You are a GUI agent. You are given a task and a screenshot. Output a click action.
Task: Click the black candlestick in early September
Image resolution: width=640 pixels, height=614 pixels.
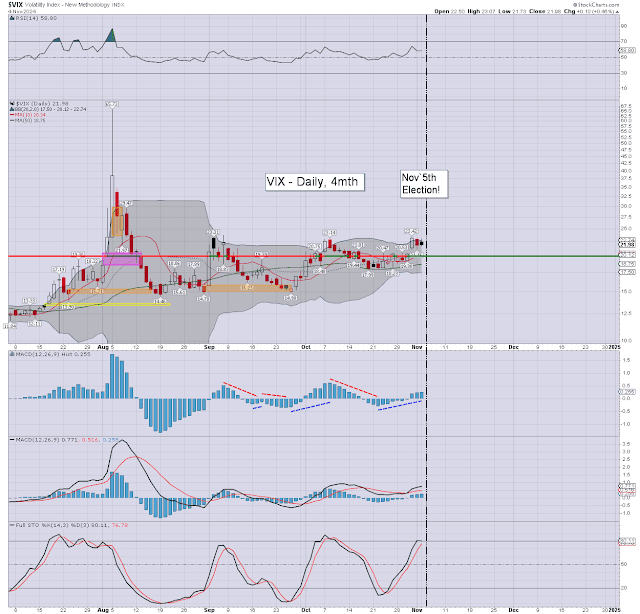213,243
